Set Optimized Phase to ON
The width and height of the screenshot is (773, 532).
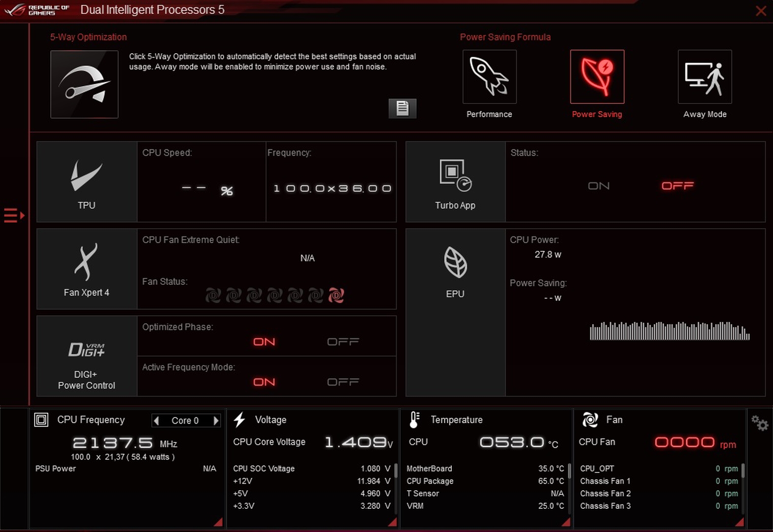tap(264, 342)
